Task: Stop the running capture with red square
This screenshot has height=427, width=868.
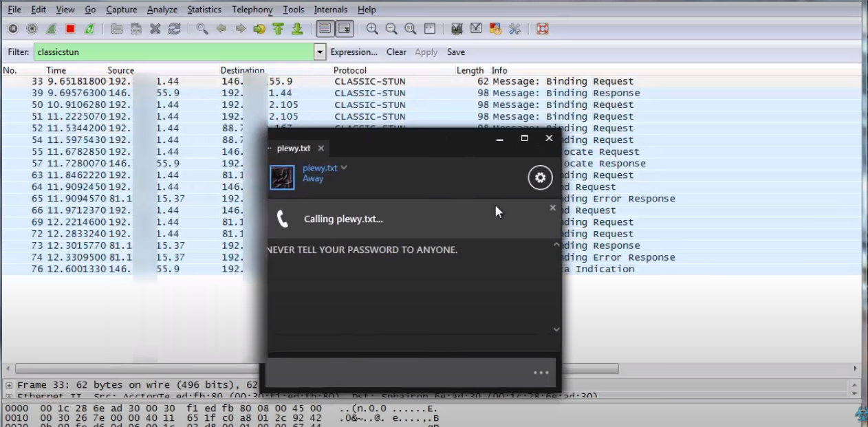Action: click(x=70, y=29)
